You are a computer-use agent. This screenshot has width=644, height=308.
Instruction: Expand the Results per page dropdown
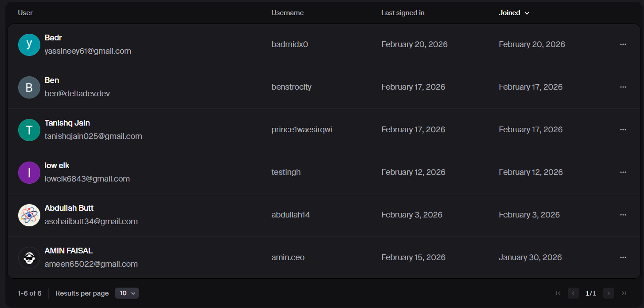pyautogui.click(x=127, y=293)
